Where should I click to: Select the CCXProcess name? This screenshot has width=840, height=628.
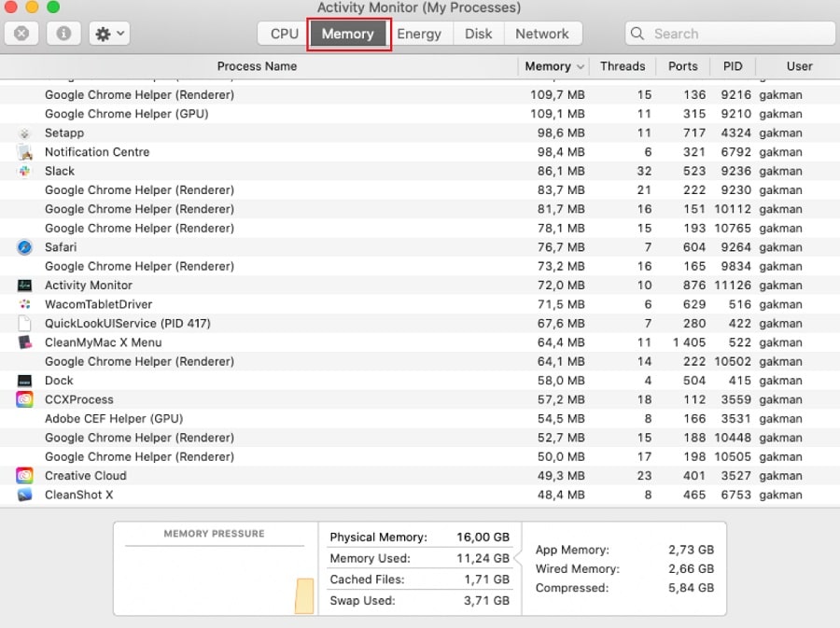pos(79,400)
